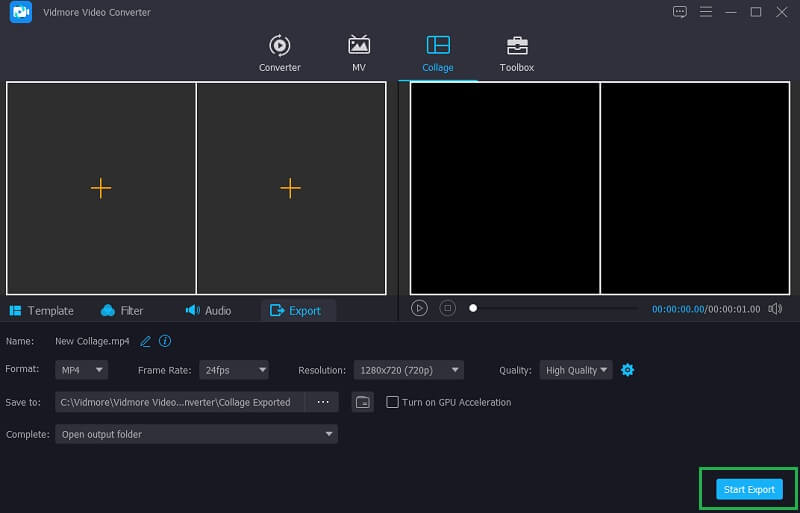Image resolution: width=800 pixels, height=513 pixels.
Task: Open the output folder icon
Action: (363, 402)
